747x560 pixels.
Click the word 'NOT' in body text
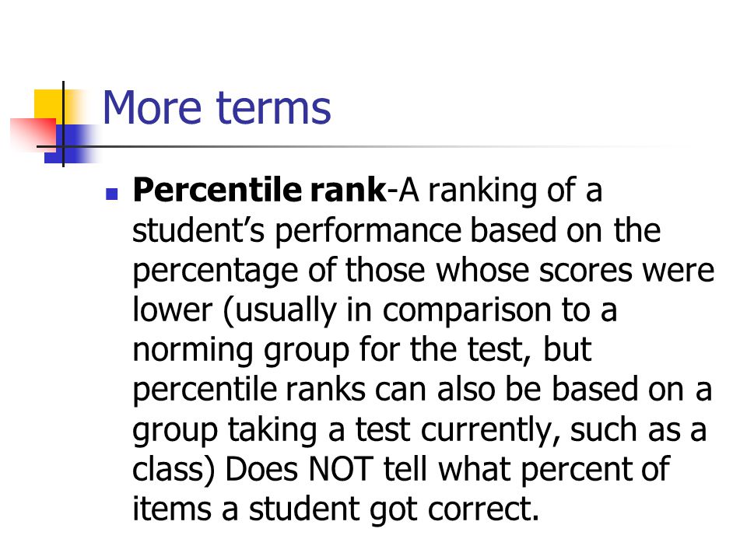click(340, 469)
